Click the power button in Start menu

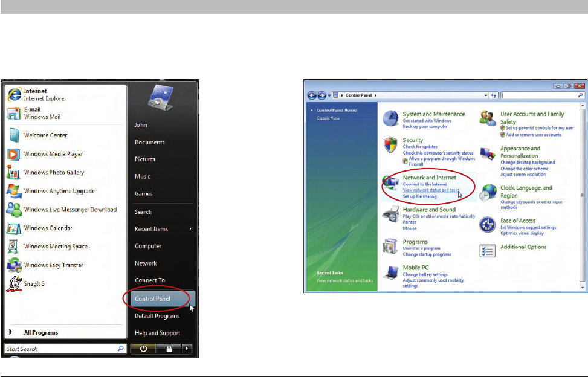click(x=143, y=349)
